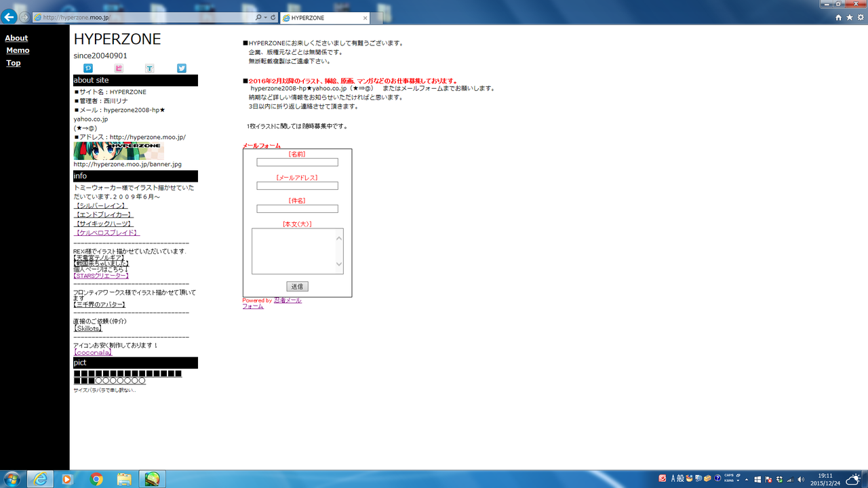Open the 【サイキックハーツ】 link

pyautogui.click(x=104, y=224)
